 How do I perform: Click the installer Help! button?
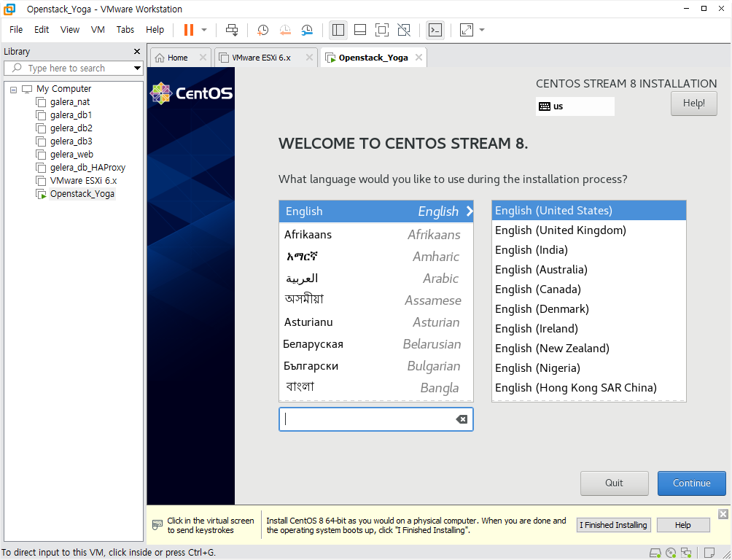(693, 104)
